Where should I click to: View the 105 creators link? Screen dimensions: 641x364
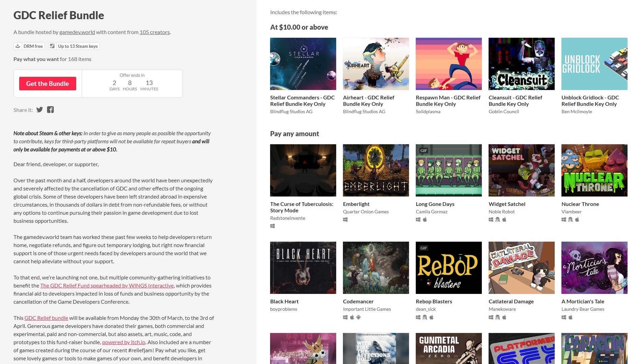(154, 32)
